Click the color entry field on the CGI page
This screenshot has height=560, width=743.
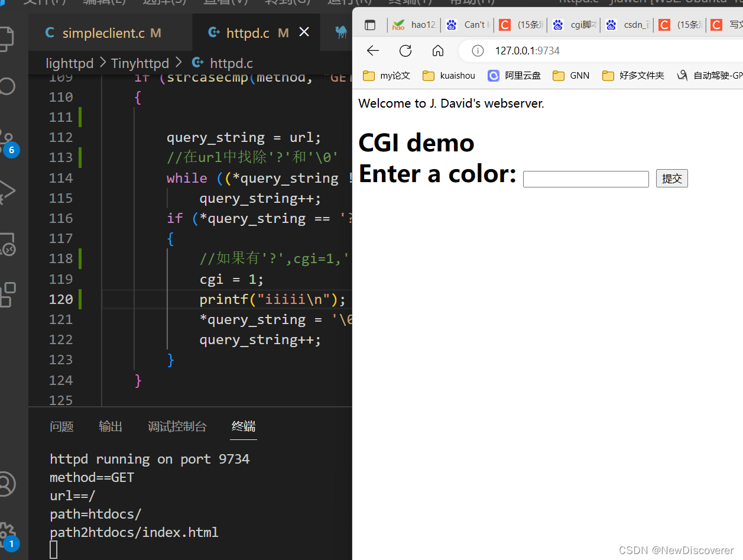(585, 179)
